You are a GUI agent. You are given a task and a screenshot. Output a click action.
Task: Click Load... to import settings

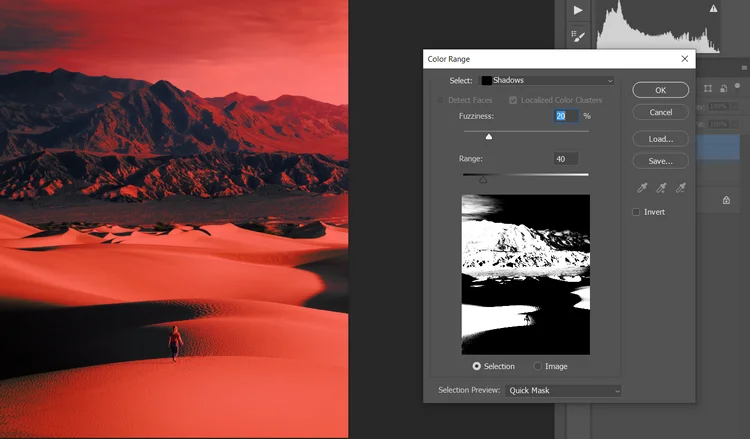coord(660,139)
